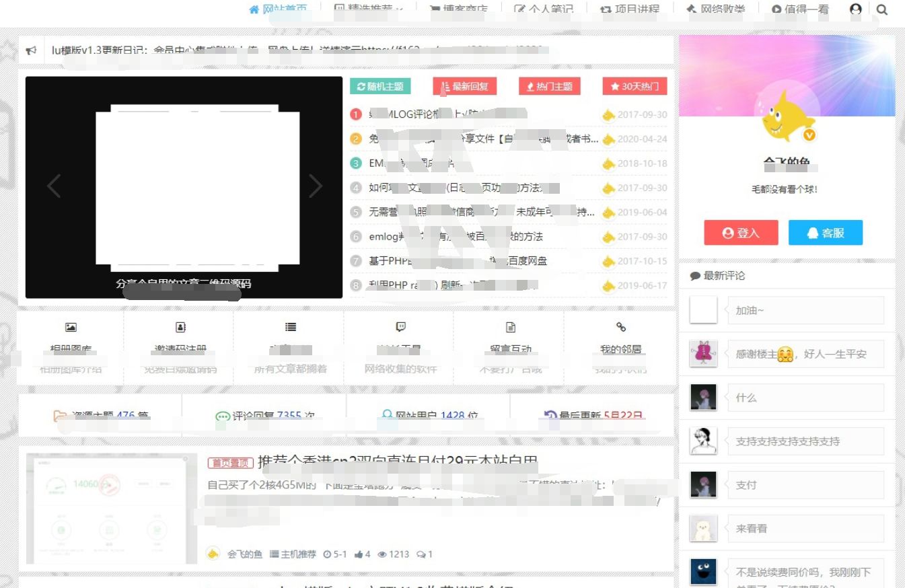The width and height of the screenshot is (905, 588).
Task: Click the list icon above 所有文章都搁着
Action: pos(290,327)
